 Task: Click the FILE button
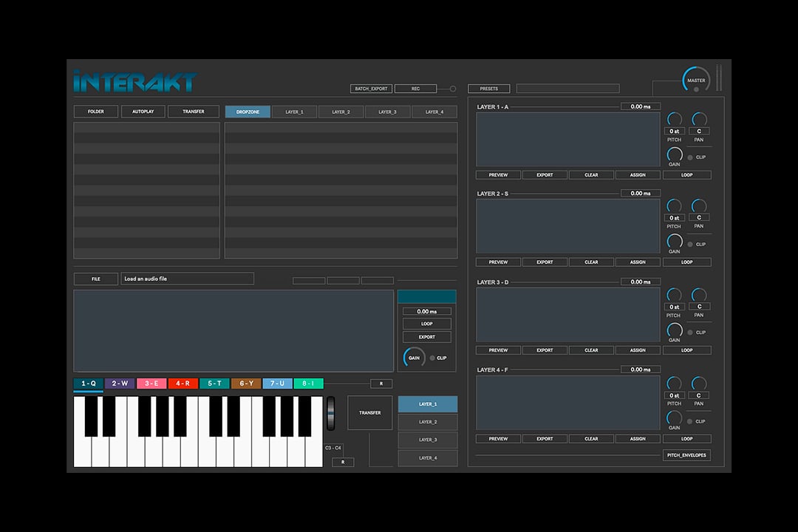(x=95, y=279)
